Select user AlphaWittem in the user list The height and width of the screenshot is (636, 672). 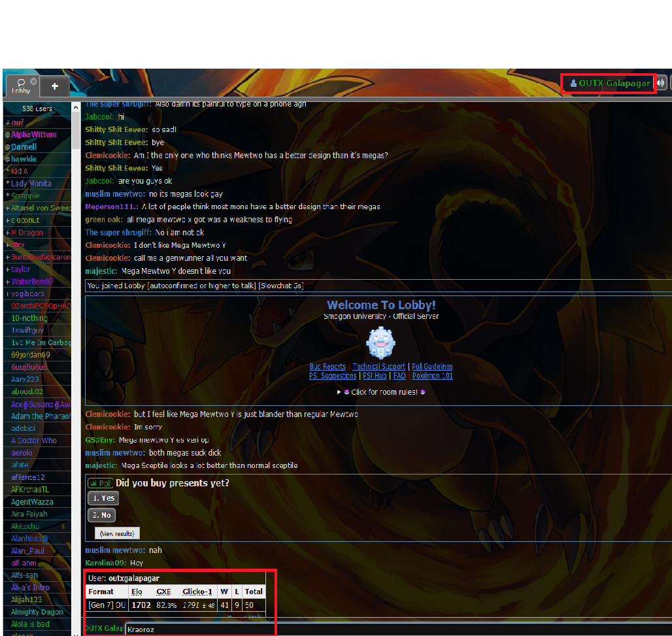[33, 135]
